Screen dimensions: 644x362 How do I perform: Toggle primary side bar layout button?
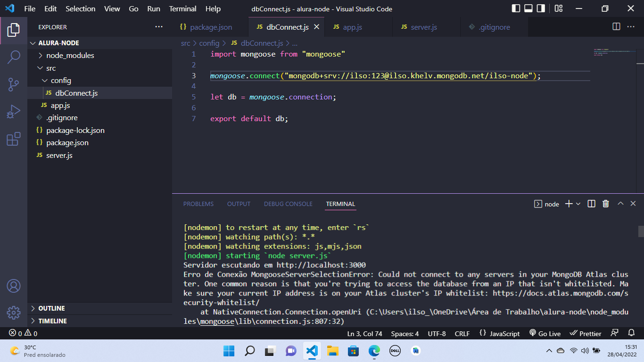[516, 8]
